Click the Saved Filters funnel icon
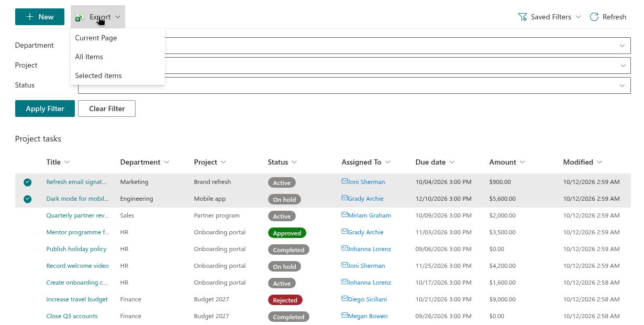This screenshot has width=644, height=325. click(522, 17)
